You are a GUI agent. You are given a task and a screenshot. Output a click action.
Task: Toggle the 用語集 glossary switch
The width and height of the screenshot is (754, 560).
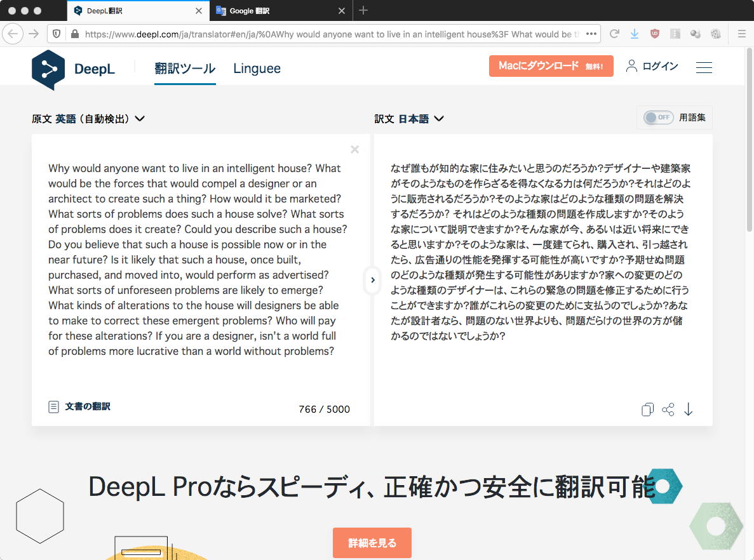pyautogui.click(x=658, y=117)
